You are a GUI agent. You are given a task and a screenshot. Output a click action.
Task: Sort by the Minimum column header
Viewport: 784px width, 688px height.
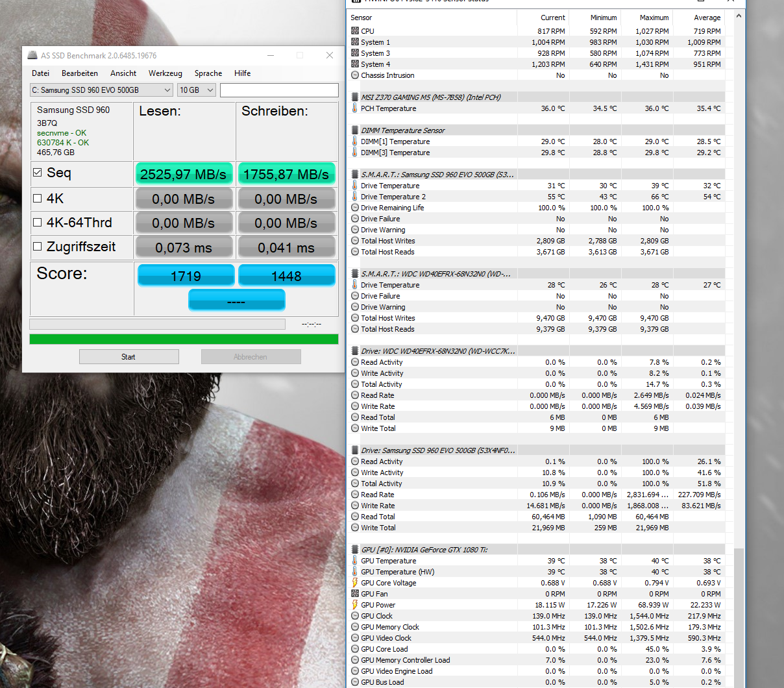pos(595,18)
